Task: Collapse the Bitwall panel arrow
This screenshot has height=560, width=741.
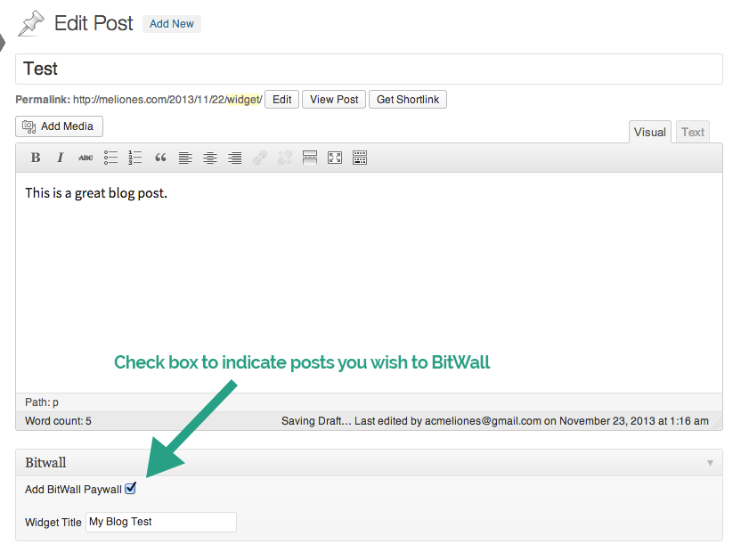Action: pos(710,463)
